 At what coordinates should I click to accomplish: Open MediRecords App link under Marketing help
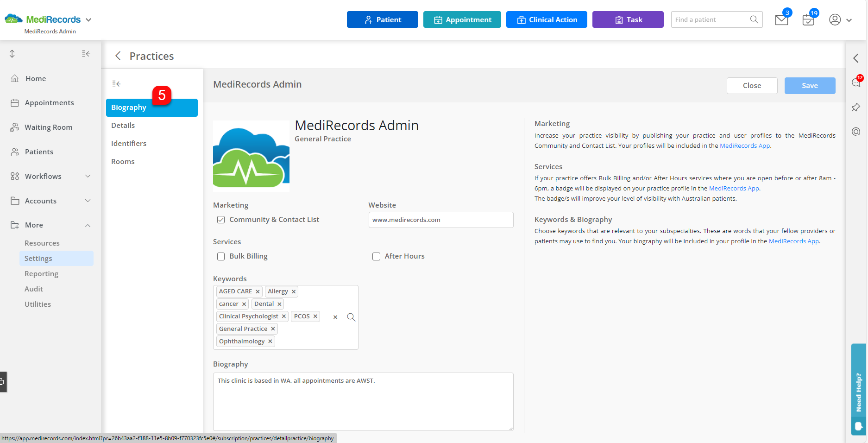[x=745, y=146]
